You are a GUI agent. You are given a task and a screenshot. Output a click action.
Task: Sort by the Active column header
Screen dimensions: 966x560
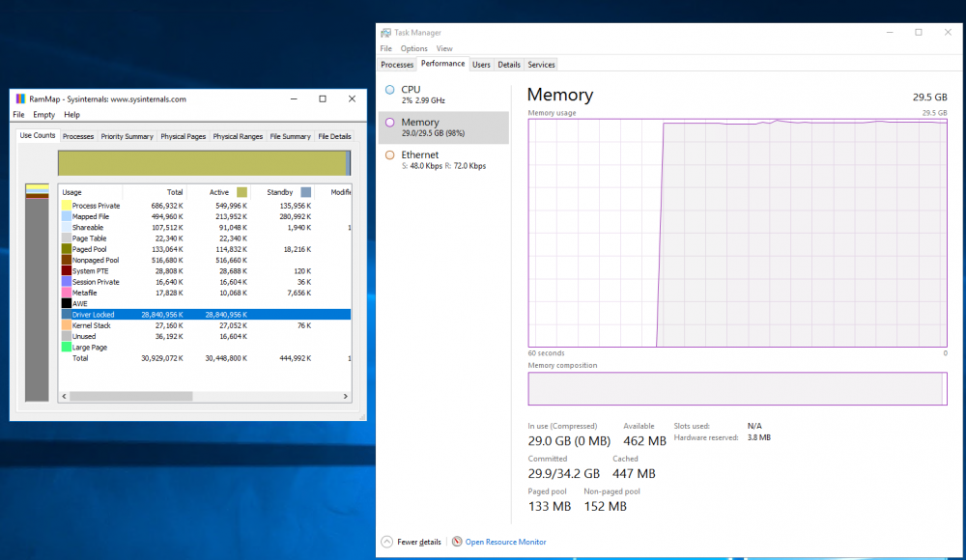click(x=218, y=192)
